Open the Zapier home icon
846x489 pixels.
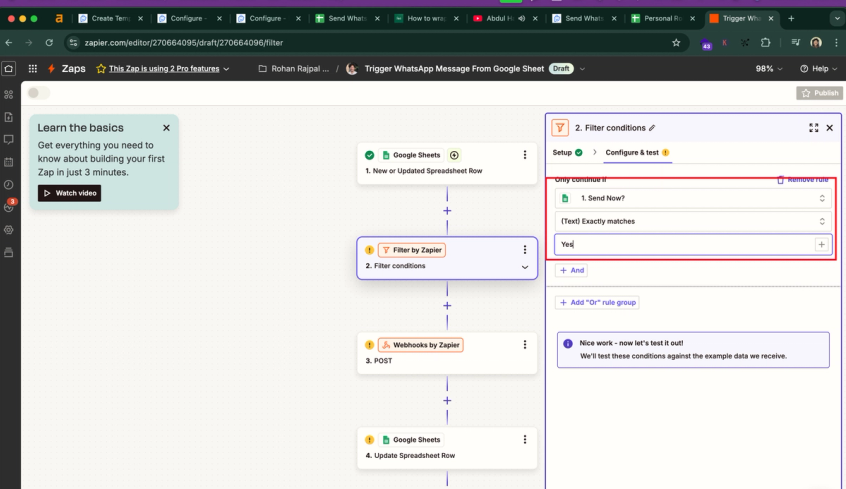tap(9, 69)
